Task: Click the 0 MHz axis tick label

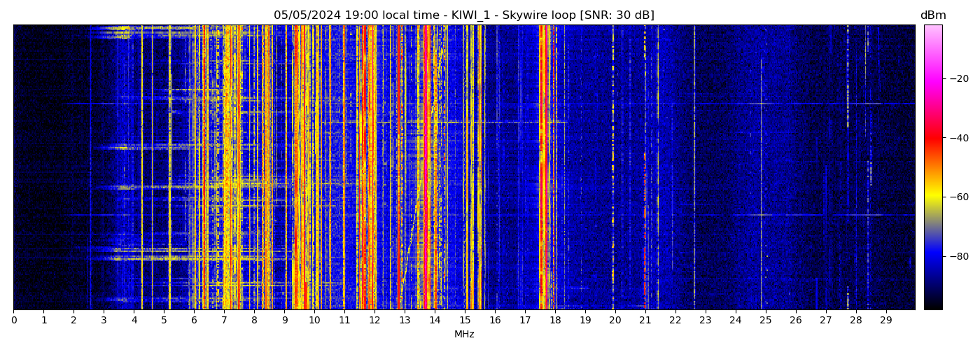Action: [13, 320]
